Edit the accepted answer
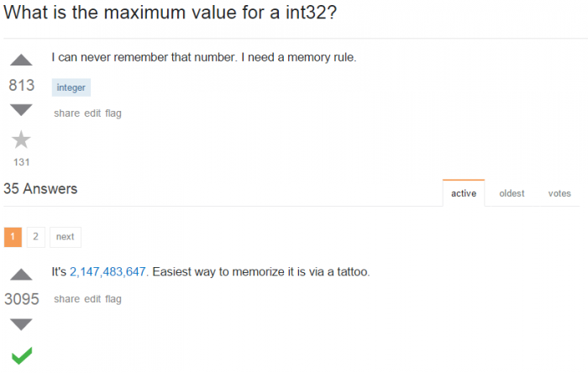Image resolution: width=588 pixels, height=373 pixels. [92, 299]
